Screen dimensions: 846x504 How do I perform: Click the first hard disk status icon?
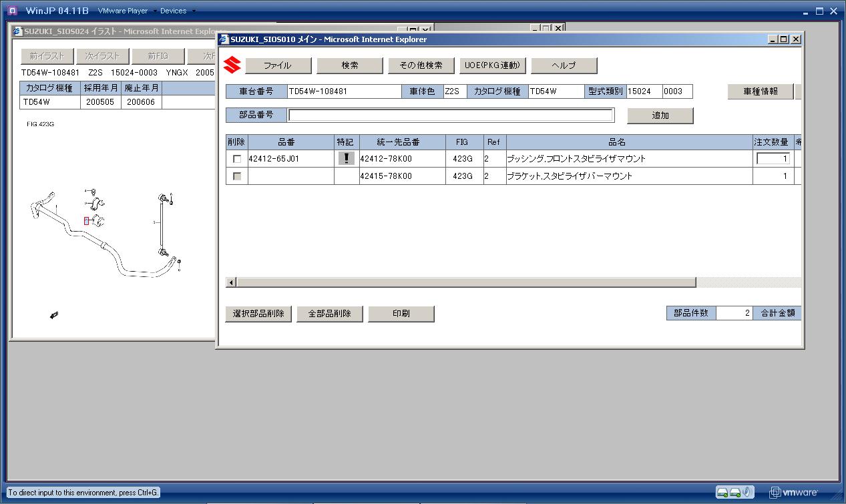(x=722, y=492)
